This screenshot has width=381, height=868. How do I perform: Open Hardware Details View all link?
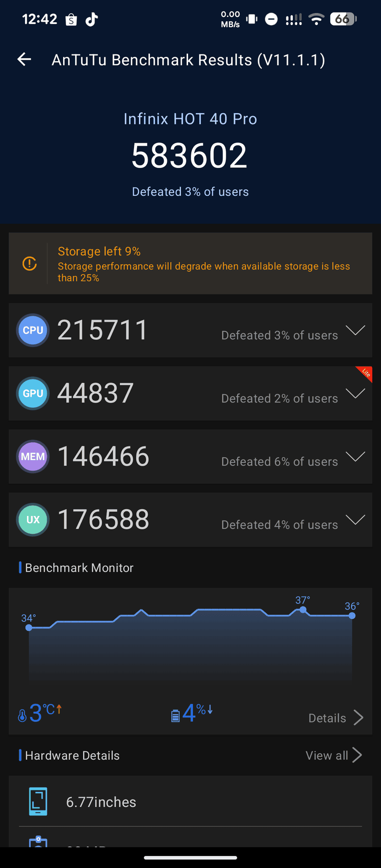pyautogui.click(x=334, y=755)
